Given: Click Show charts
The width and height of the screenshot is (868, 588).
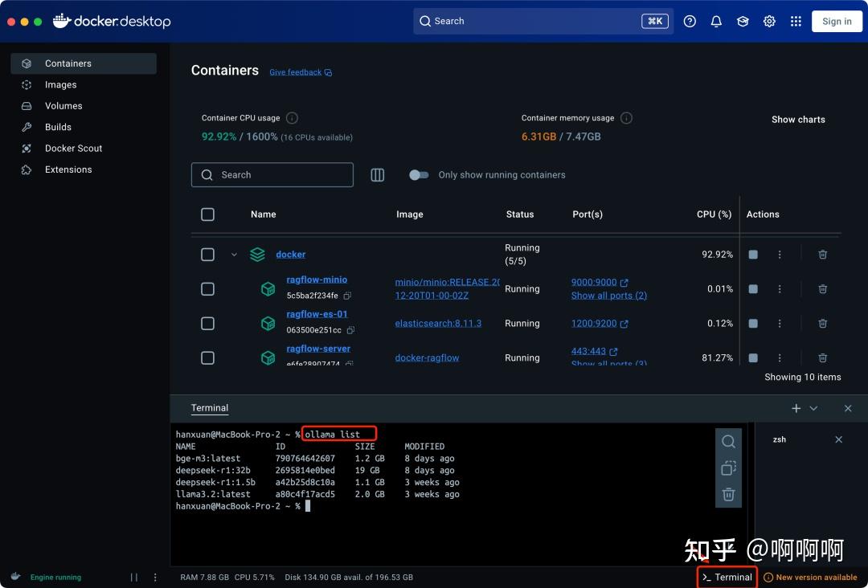Looking at the screenshot, I should pos(798,120).
